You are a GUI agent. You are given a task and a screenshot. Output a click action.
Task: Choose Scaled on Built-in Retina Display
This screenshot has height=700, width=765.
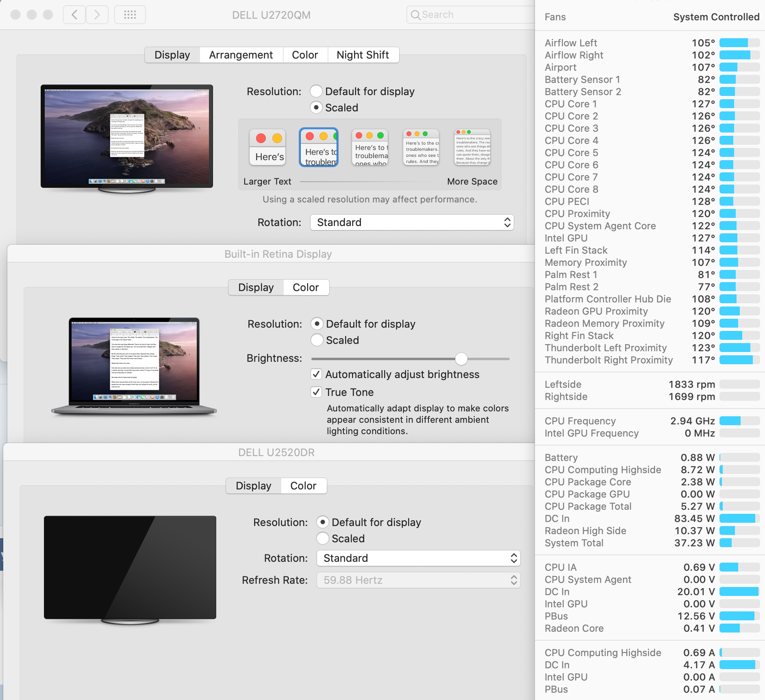pos(317,340)
